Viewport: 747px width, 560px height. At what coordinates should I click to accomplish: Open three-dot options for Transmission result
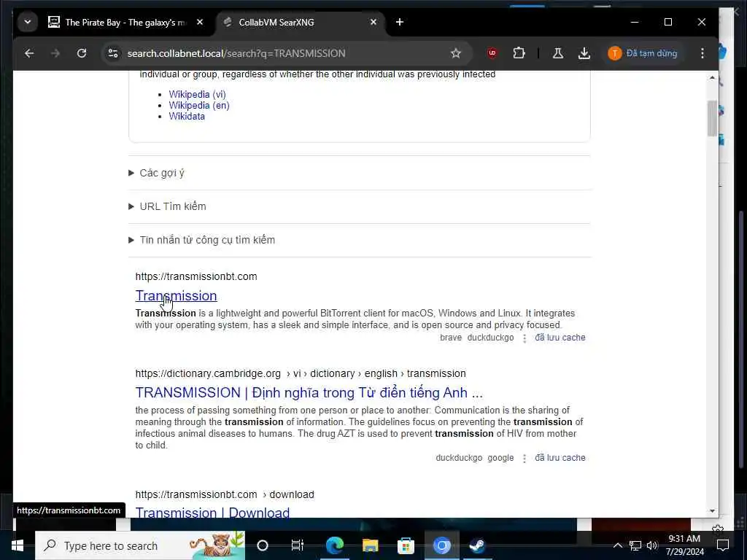tap(524, 338)
